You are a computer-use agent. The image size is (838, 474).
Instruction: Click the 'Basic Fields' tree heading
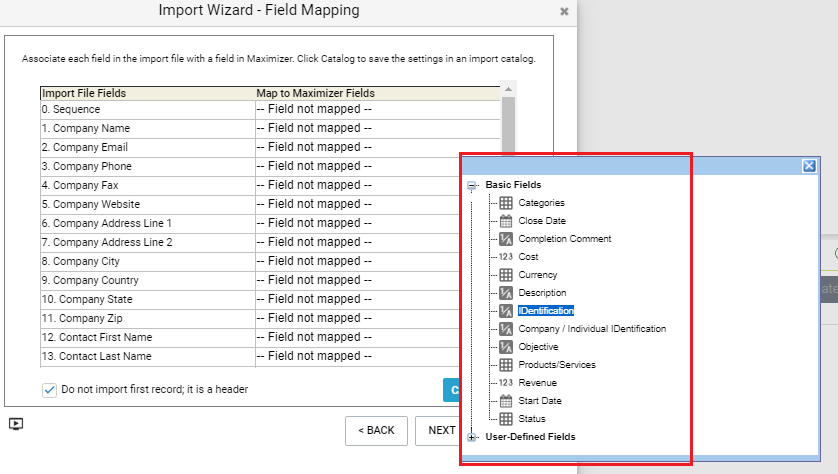tap(513, 185)
